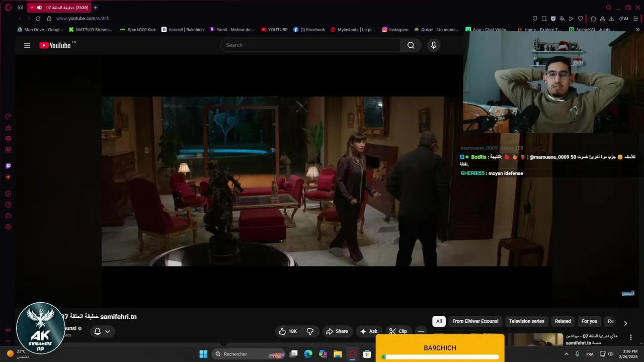Image resolution: width=644 pixels, height=362 pixels.
Task: Open the AI assistant button in toolbar
Action: [623, 19]
